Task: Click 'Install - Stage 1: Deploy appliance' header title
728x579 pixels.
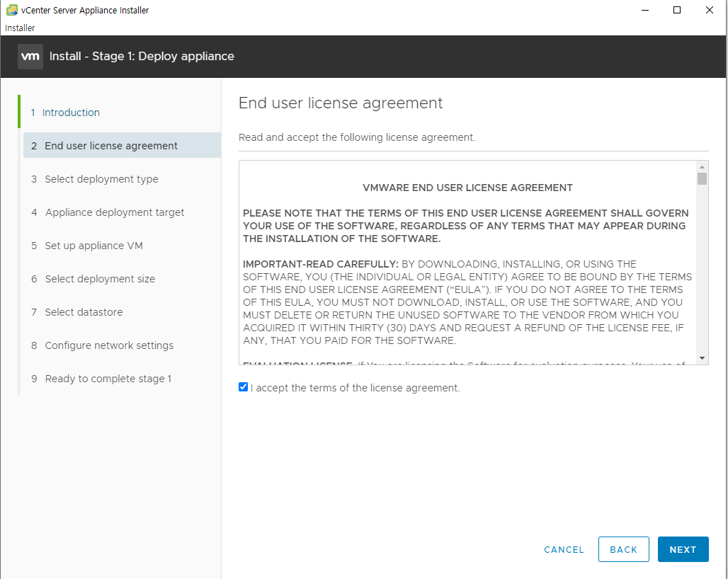Action: (x=142, y=56)
